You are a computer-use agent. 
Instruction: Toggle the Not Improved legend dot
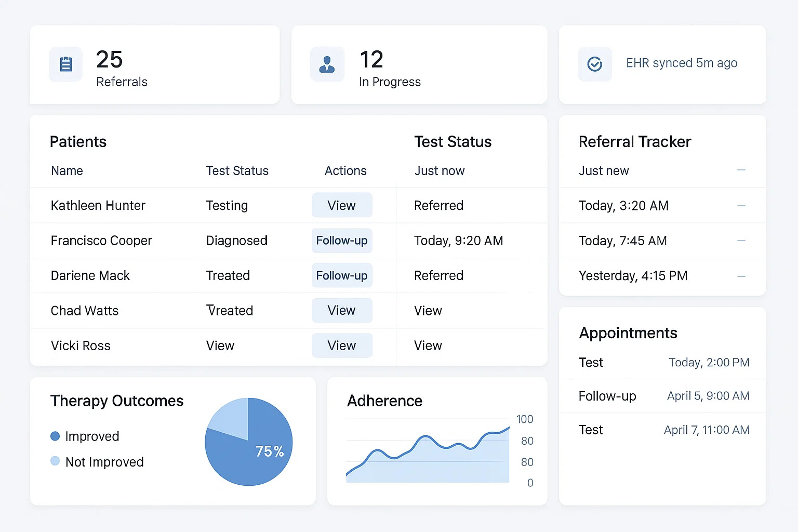pyautogui.click(x=55, y=461)
